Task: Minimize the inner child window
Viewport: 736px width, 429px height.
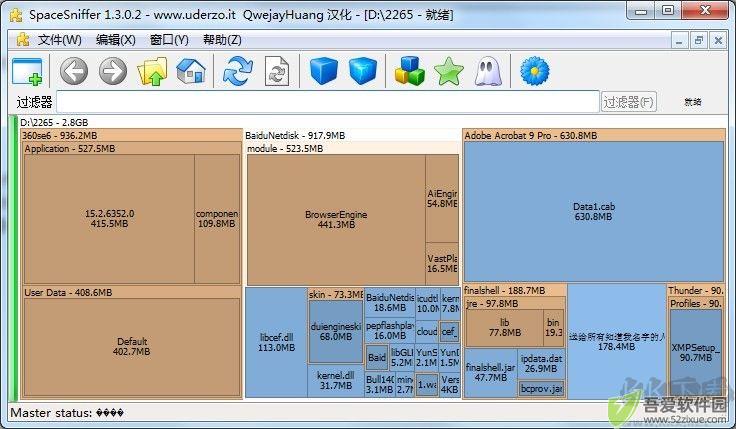Action: (679, 40)
